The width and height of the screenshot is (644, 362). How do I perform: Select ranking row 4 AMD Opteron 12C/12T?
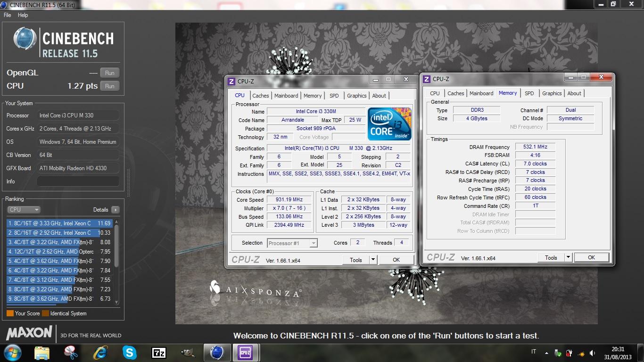click(59, 252)
